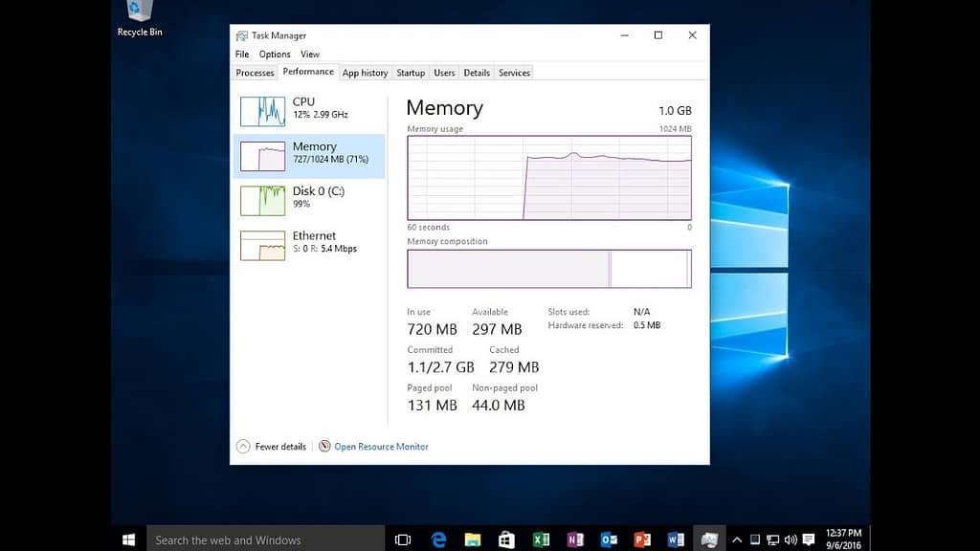Switch to the Details tab
980x551 pixels.
pyautogui.click(x=477, y=72)
